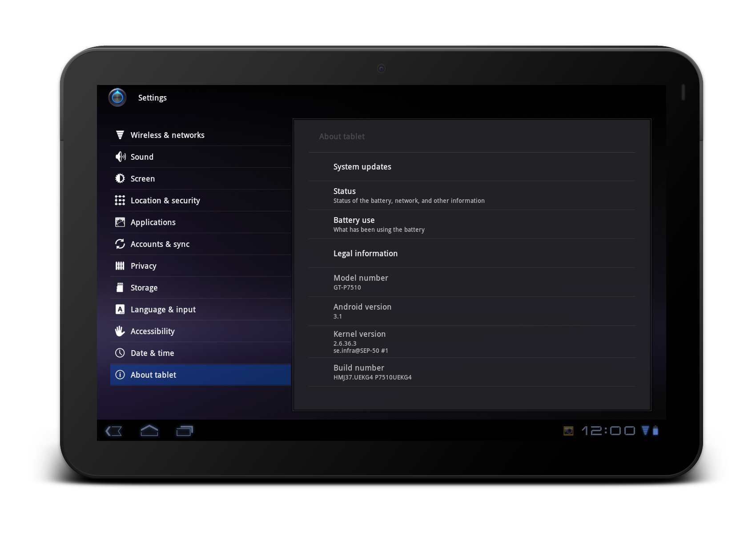
Task: Check for System updates
Action: (x=362, y=167)
